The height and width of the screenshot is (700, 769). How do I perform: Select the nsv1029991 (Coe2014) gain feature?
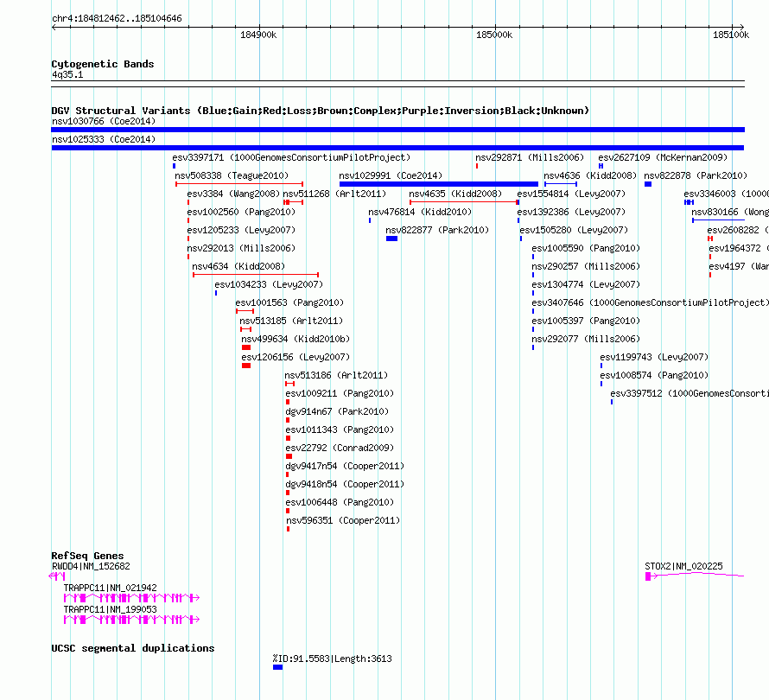[x=438, y=184]
